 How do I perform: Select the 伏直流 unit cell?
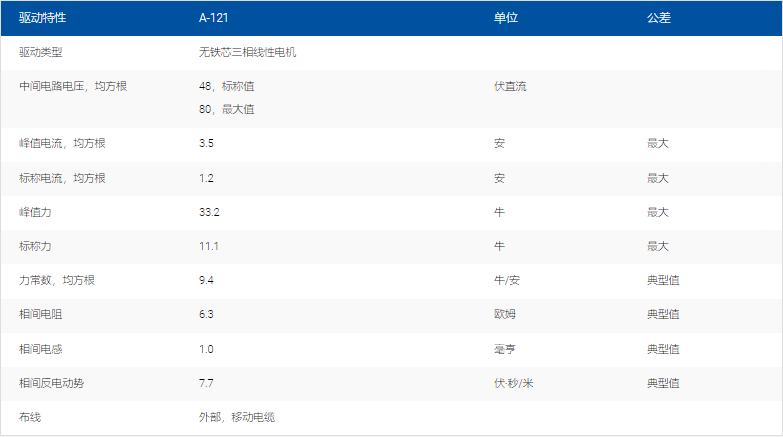(510, 87)
